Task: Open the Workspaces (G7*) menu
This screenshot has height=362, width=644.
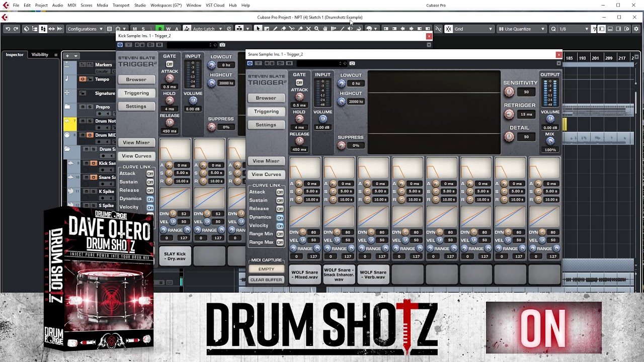Action: [x=166, y=5]
